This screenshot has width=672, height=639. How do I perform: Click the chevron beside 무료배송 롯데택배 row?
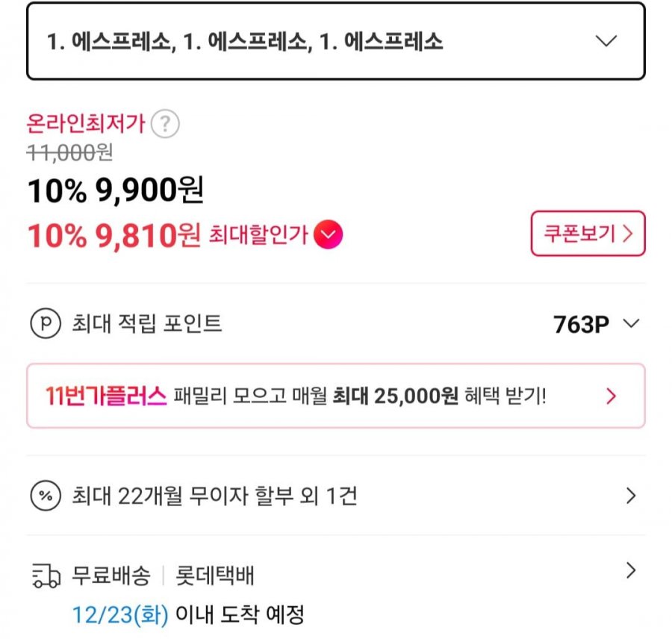click(631, 572)
